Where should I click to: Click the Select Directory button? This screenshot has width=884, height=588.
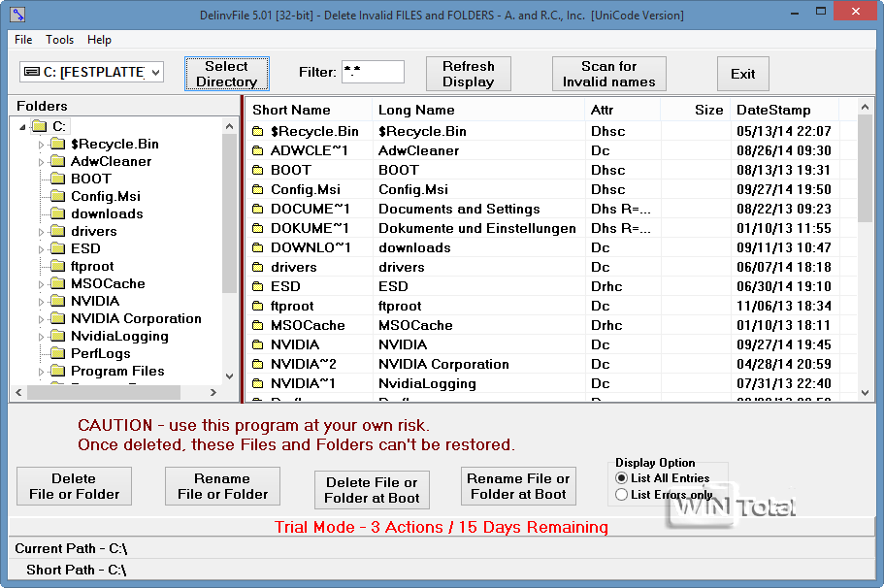pos(227,74)
